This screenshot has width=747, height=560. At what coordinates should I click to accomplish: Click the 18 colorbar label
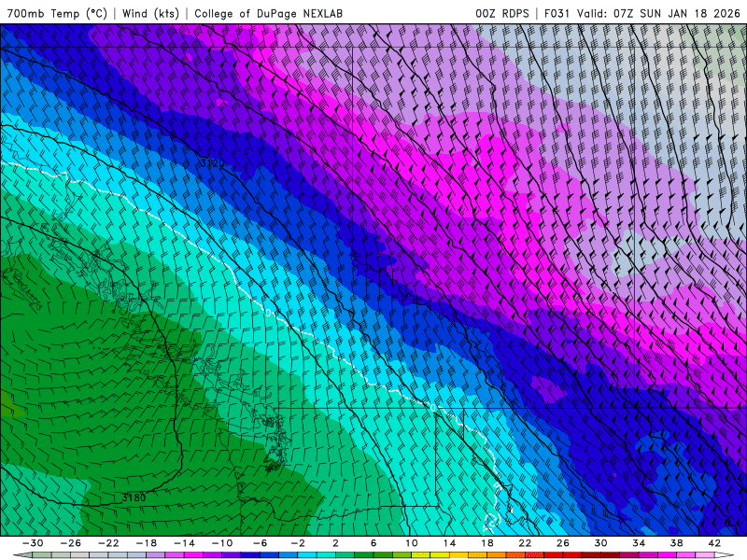[x=487, y=543]
